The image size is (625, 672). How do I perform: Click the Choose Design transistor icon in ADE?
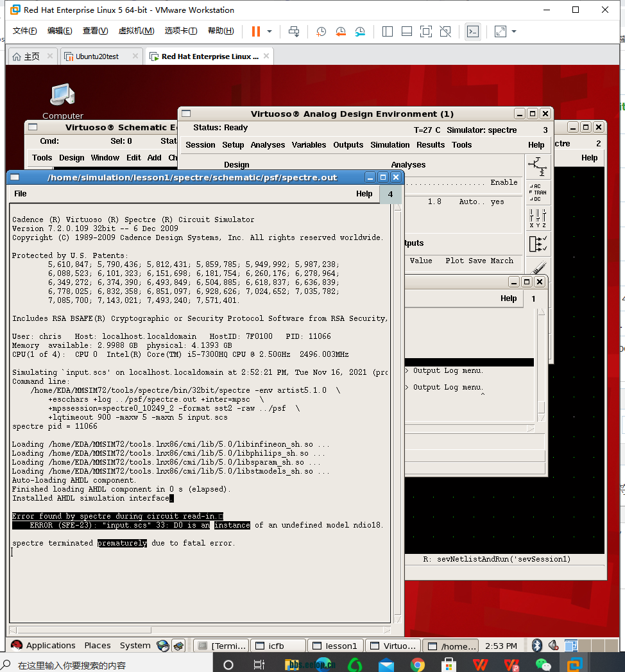coord(538,167)
